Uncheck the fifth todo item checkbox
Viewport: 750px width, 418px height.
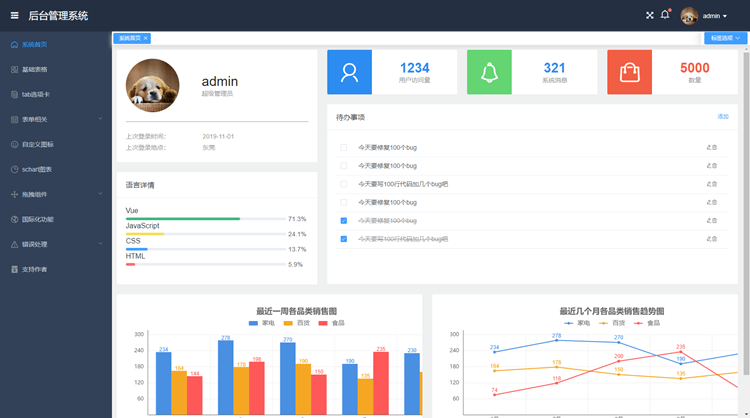344,221
